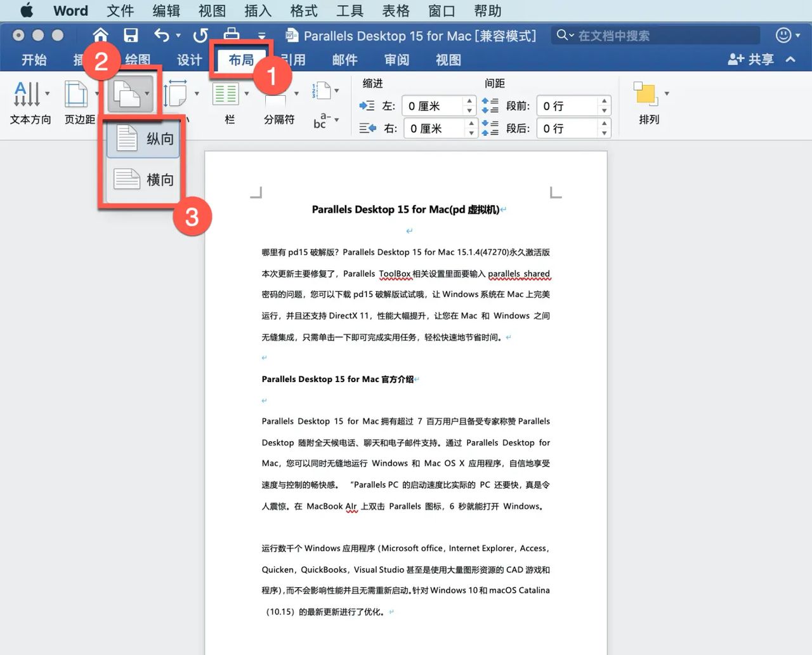
Task: Select the 文本方向 (text direction) icon
Action: pyautogui.click(x=26, y=95)
